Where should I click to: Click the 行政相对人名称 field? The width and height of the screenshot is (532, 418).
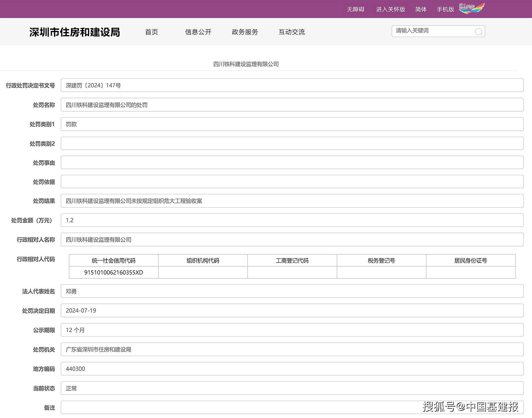click(292, 239)
